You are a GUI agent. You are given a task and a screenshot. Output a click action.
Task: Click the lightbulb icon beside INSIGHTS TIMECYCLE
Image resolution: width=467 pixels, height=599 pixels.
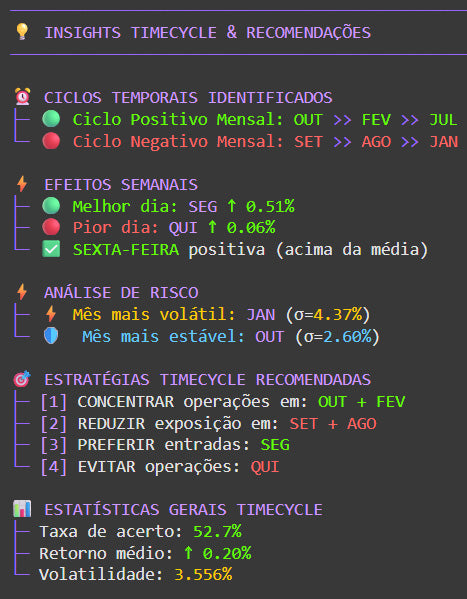[22, 31]
